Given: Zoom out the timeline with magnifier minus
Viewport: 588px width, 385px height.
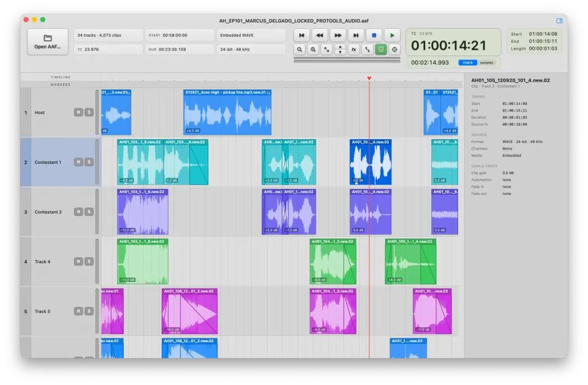Looking at the screenshot, I should coord(300,50).
